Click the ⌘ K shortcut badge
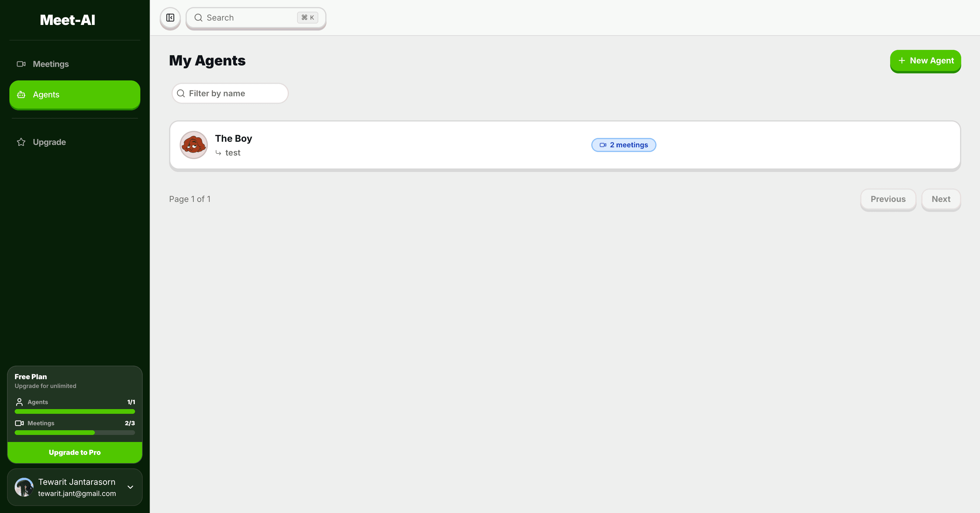The height and width of the screenshot is (513, 980). tap(307, 18)
